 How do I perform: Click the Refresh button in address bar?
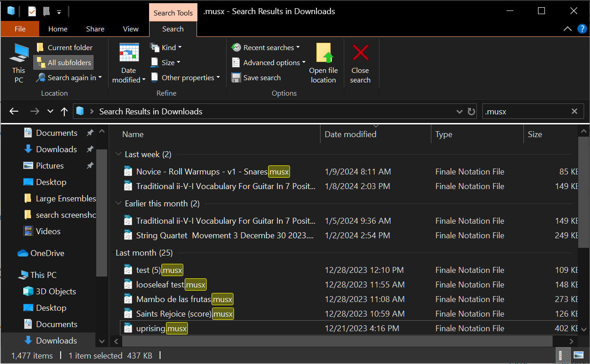[471, 111]
